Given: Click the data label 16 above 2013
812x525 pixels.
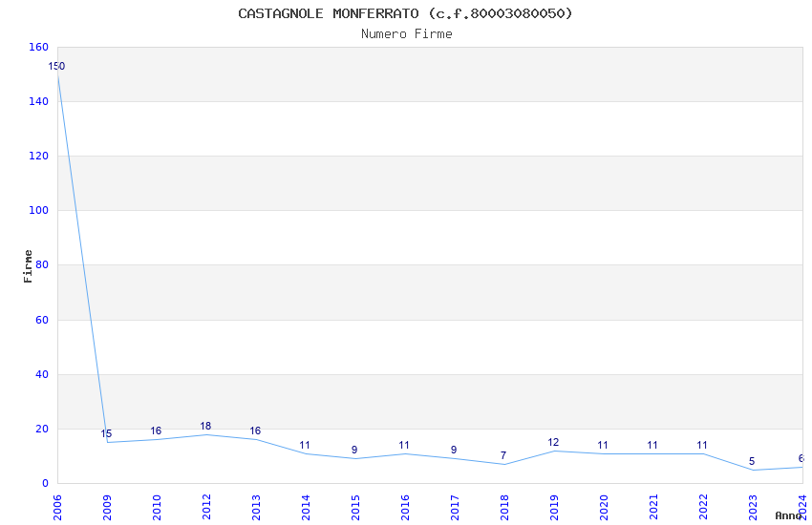Looking at the screenshot, I should pos(255,430).
